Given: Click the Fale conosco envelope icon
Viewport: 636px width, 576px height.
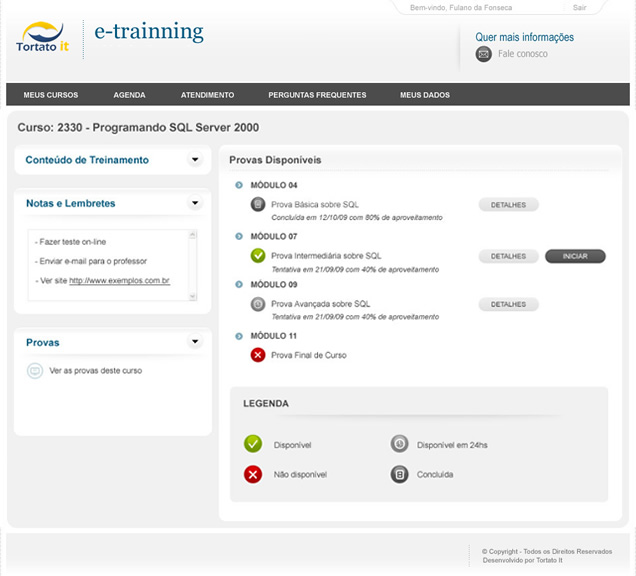Looking at the screenshot, I should point(483,54).
